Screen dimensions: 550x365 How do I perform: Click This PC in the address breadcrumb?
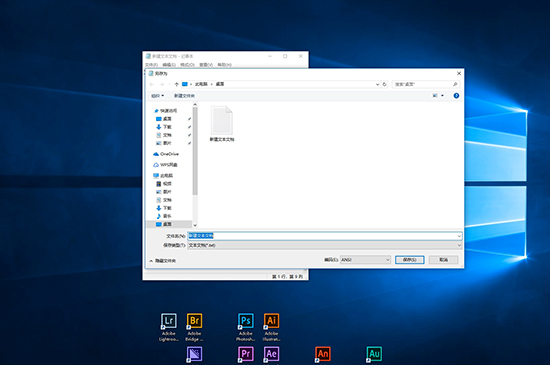[201, 84]
